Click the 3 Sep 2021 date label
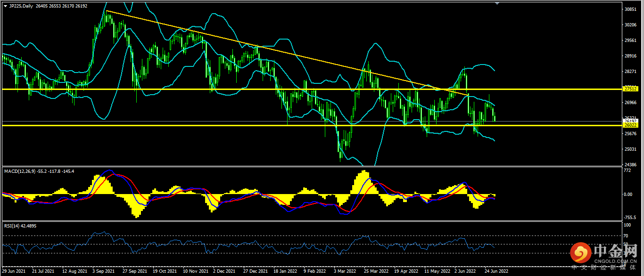Viewport: 644px width, 276px height. [x=104, y=271]
